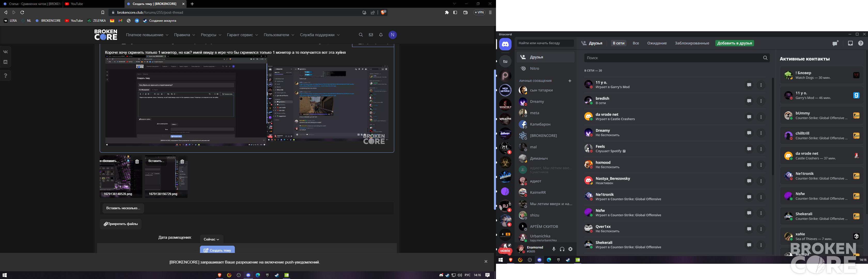
Task: Open forum search icon
Action: [361, 35]
